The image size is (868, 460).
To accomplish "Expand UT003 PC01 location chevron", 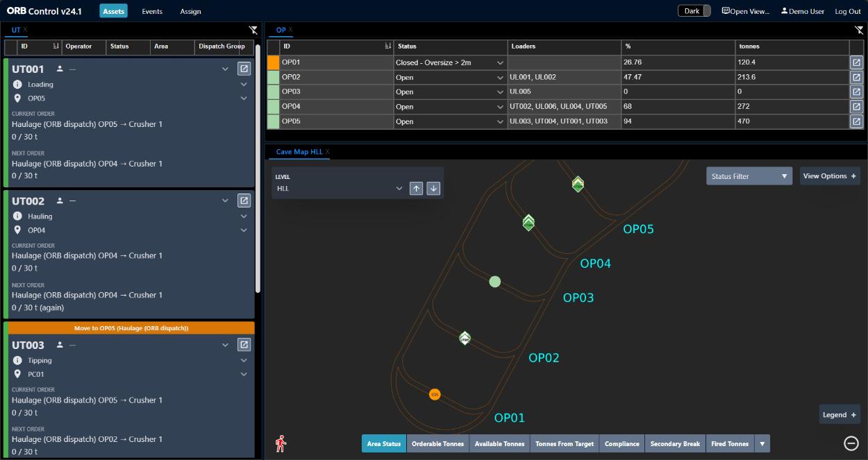I will 244,375.
